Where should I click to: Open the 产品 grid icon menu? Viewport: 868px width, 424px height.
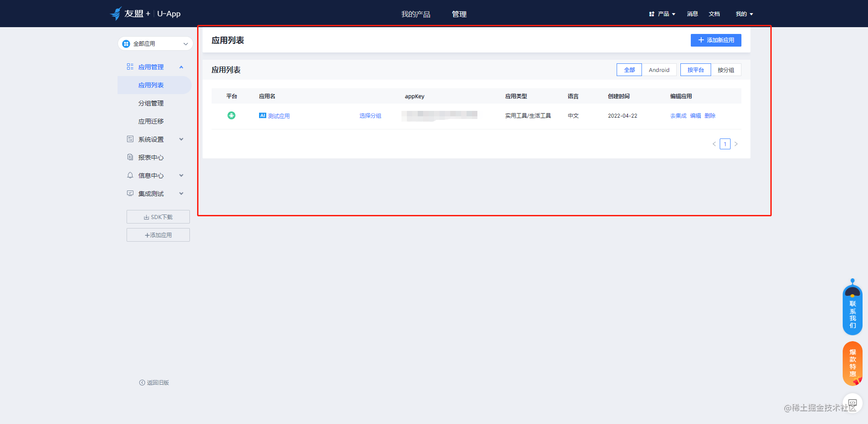(651, 14)
